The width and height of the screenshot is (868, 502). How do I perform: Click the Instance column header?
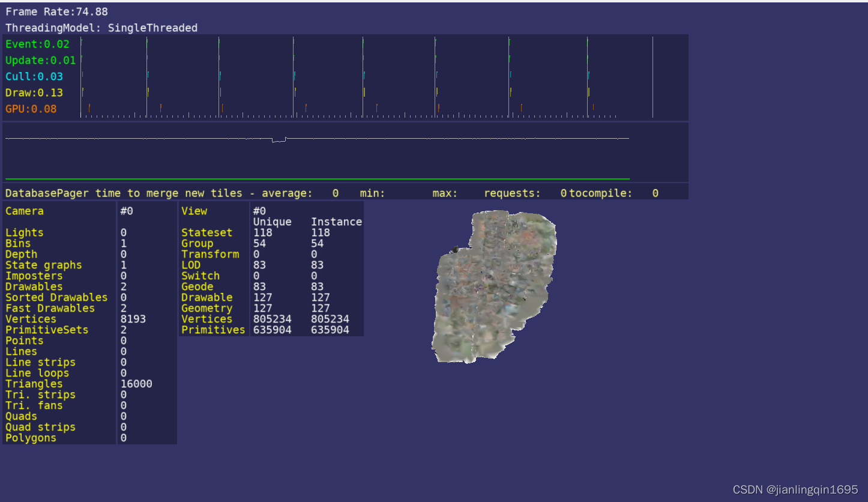tap(337, 222)
